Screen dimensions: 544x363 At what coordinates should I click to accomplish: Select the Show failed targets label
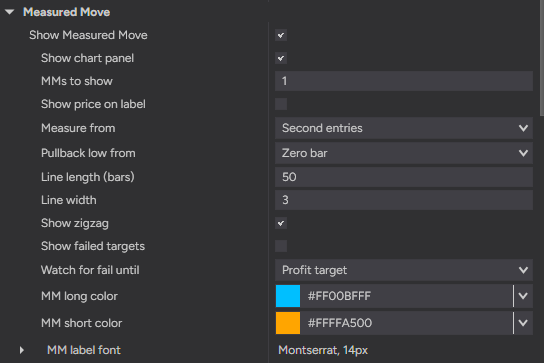93,246
